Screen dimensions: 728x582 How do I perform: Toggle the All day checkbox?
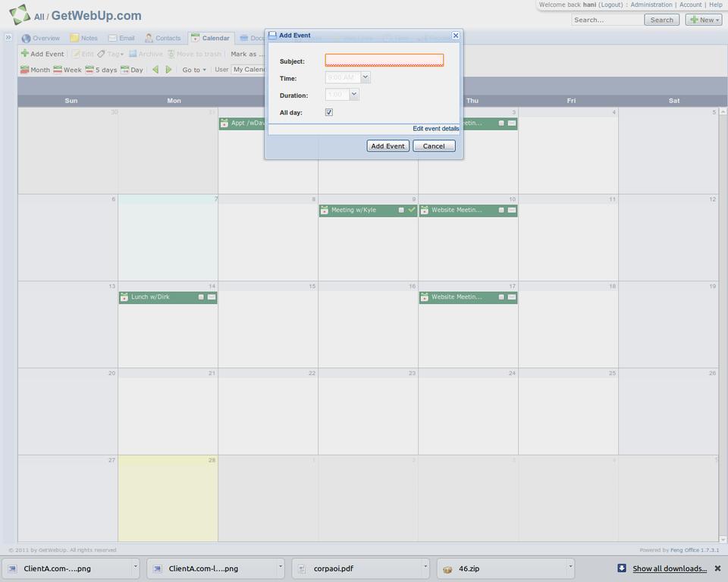pyautogui.click(x=328, y=112)
